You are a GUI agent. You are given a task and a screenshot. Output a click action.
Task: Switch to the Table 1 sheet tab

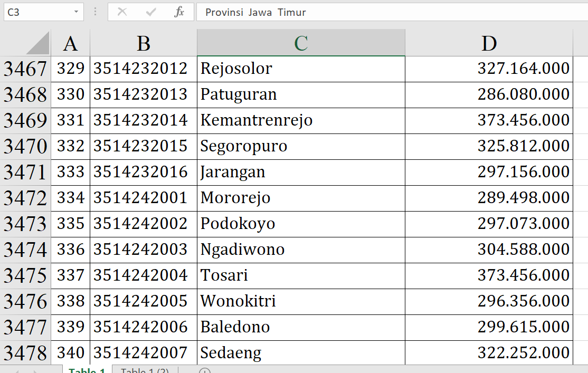point(87,370)
